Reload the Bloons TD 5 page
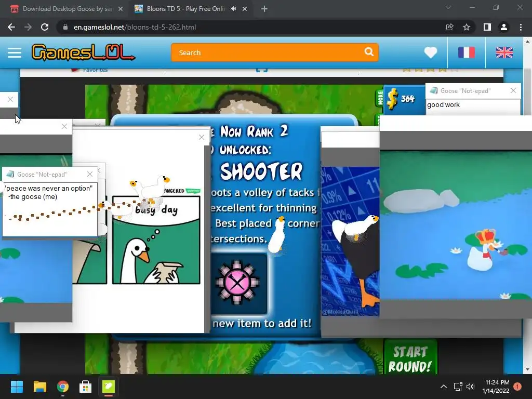The height and width of the screenshot is (399, 532). click(x=45, y=27)
